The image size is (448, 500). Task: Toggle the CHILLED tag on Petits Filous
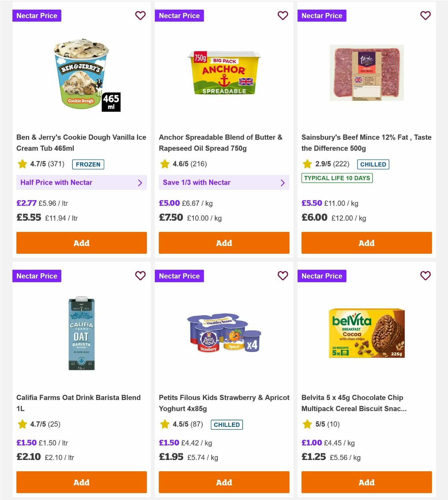pos(227,425)
